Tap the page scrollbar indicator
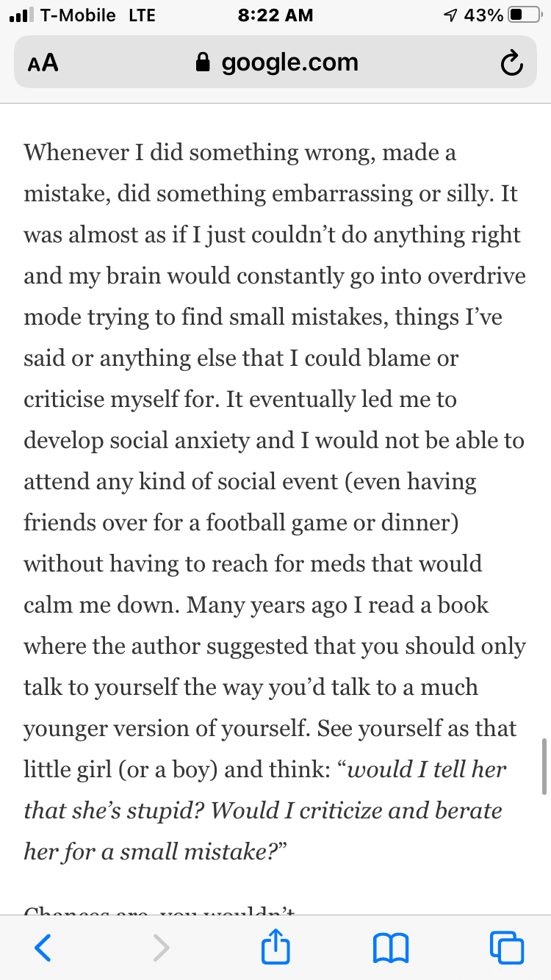This screenshot has width=551, height=980. click(544, 764)
